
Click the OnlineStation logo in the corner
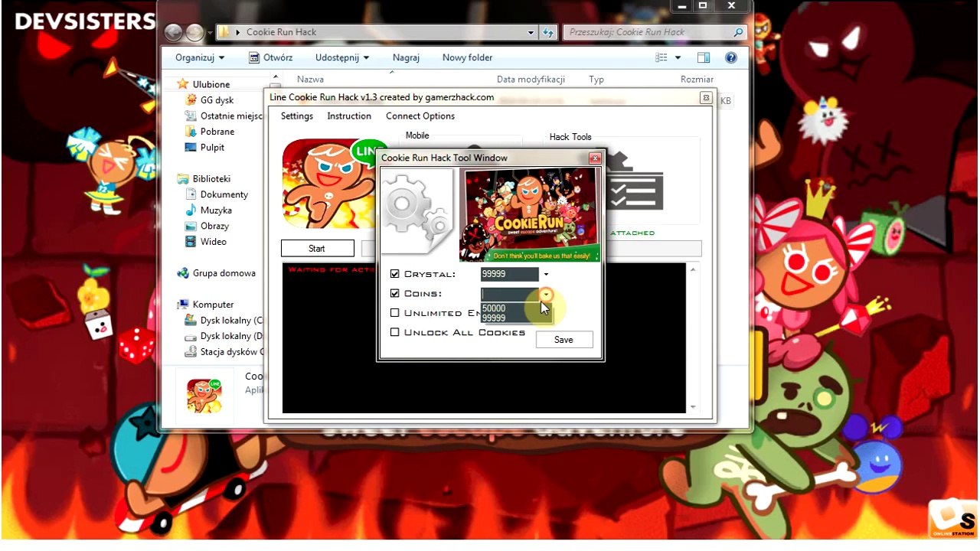pos(952,520)
